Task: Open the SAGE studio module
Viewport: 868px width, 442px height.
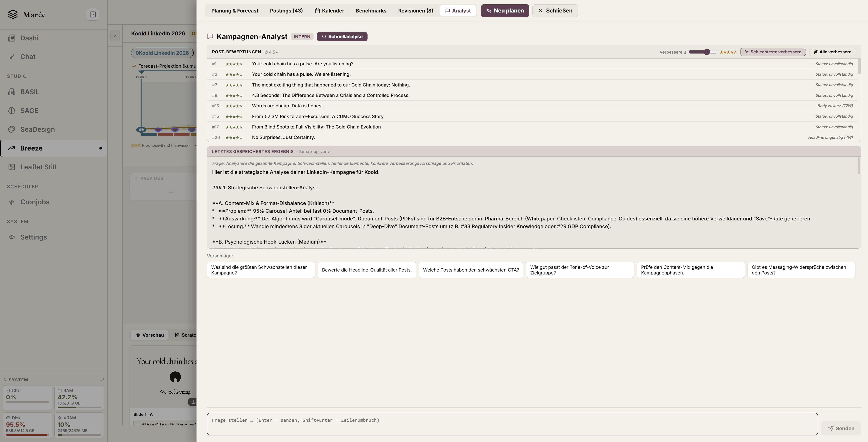Action: pos(54,111)
